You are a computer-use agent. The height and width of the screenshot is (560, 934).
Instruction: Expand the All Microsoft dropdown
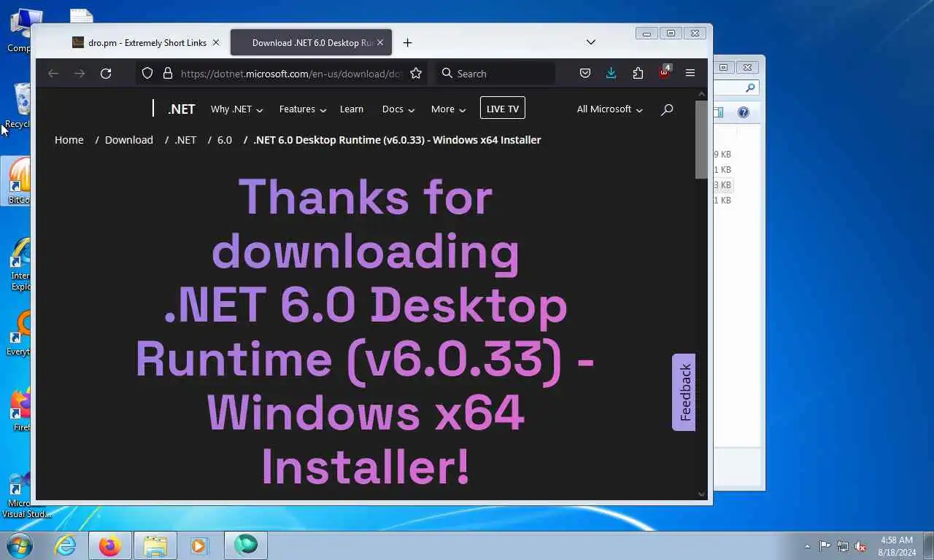coord(609,109)
